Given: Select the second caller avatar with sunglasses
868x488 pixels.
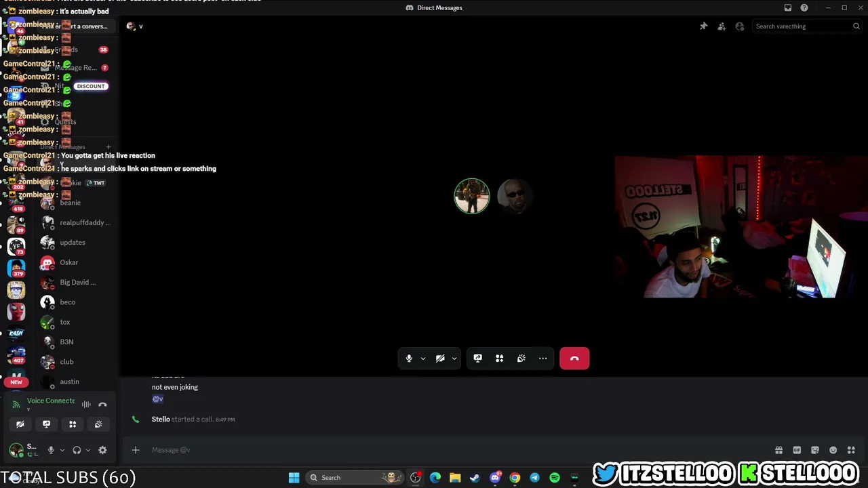Looking at the screenshot, I should 515,196.
